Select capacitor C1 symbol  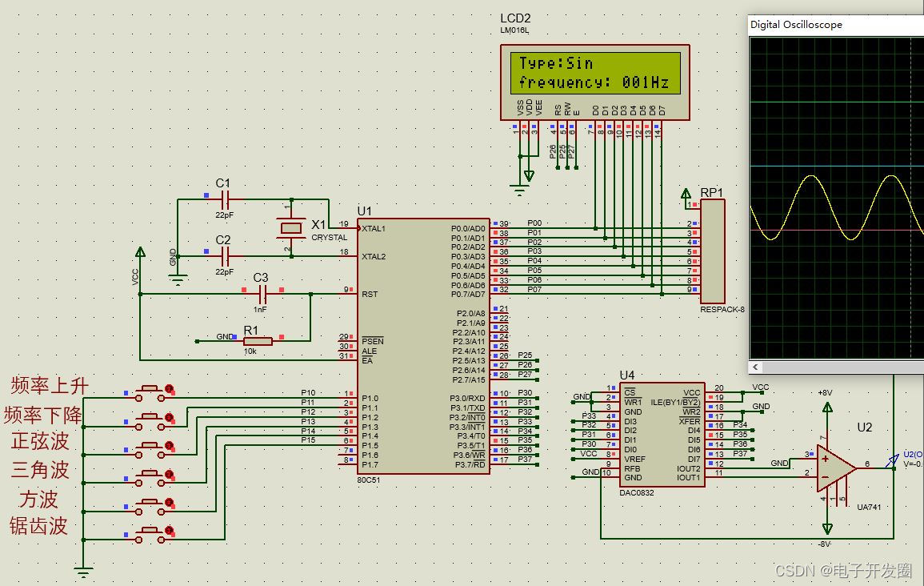click(x=224, y=200)
